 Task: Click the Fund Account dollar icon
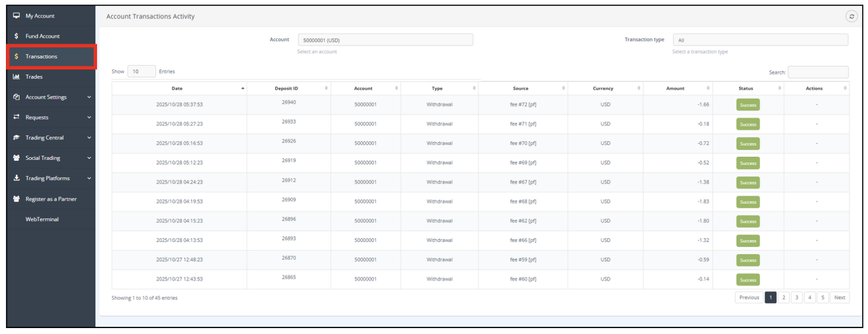point(17,36)
